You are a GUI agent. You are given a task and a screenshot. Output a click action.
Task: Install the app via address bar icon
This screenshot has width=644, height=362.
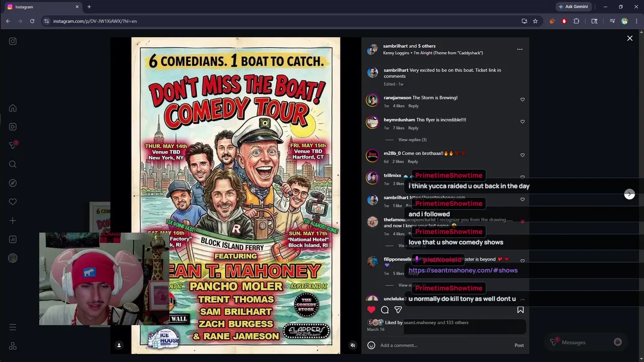coord(524,21)
